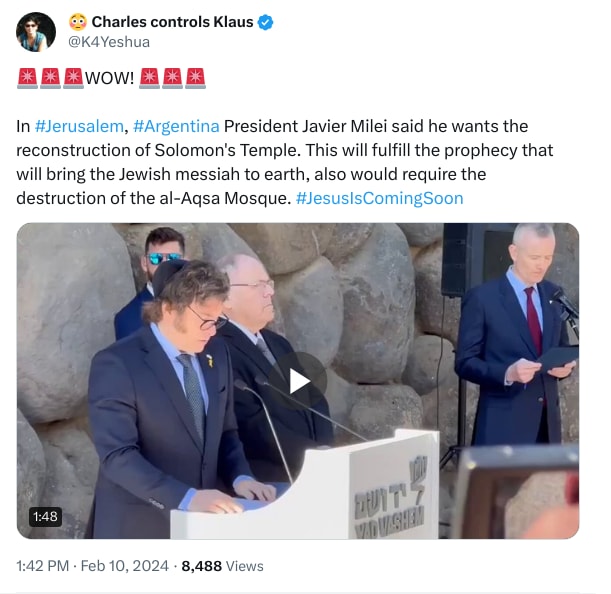Screen dimensions: 611x594
Task: Click the siren emoji right after WOW!
Action: click(x=150, y=78)
